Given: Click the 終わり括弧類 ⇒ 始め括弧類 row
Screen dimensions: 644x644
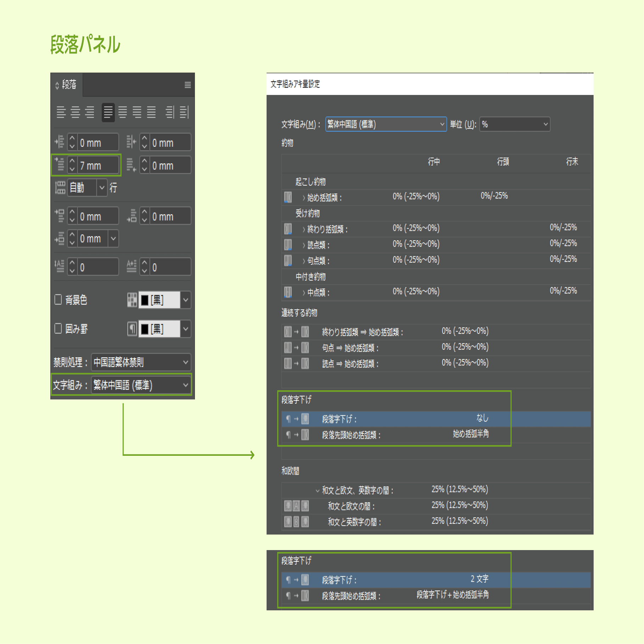Looking at the screenshot, I should pyautogui.click(x=436, y=332).
